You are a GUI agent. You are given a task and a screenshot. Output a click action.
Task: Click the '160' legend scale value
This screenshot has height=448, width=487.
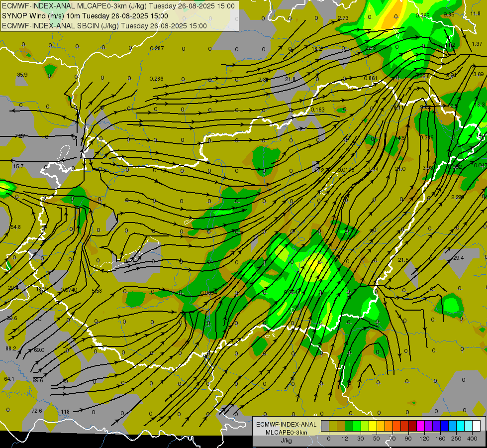440,439
